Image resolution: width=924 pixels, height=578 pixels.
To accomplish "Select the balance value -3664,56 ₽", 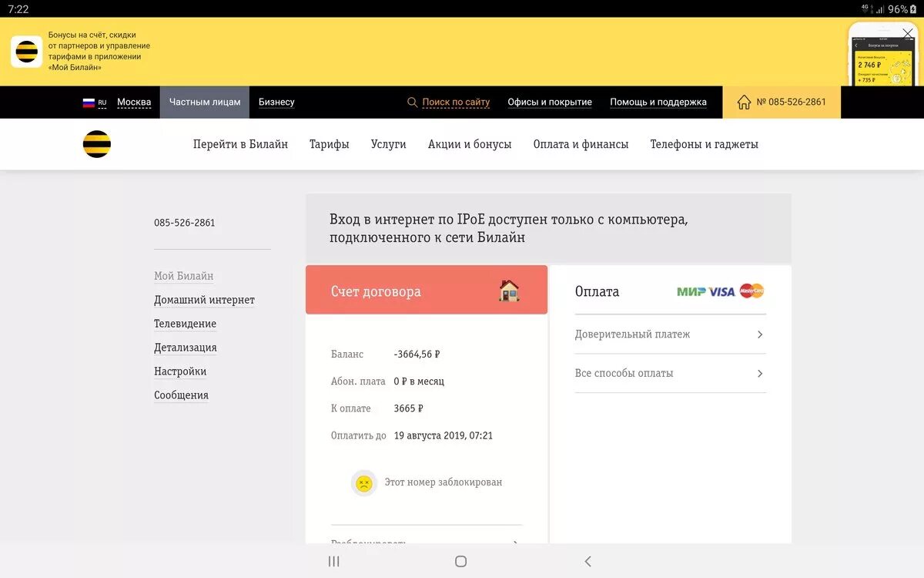I will tap(417, 355).
